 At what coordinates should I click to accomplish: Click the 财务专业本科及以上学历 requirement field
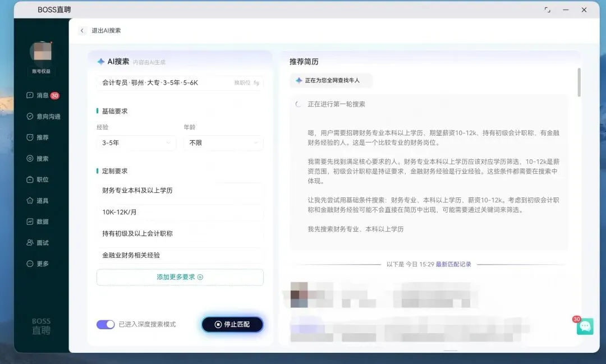coord(180,191)
